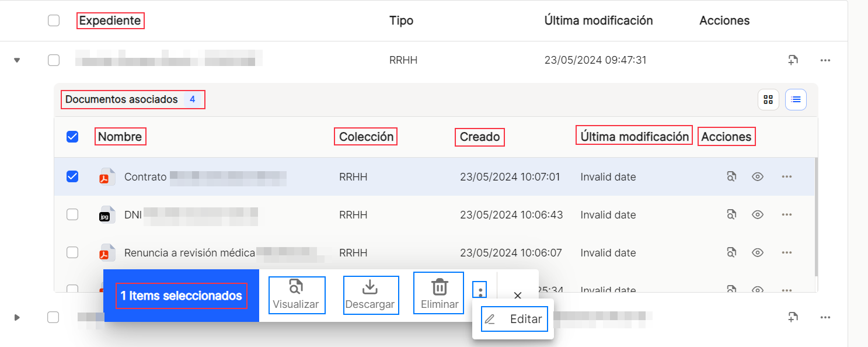Check the RRHH expediente row checkbox

(54, 60)
